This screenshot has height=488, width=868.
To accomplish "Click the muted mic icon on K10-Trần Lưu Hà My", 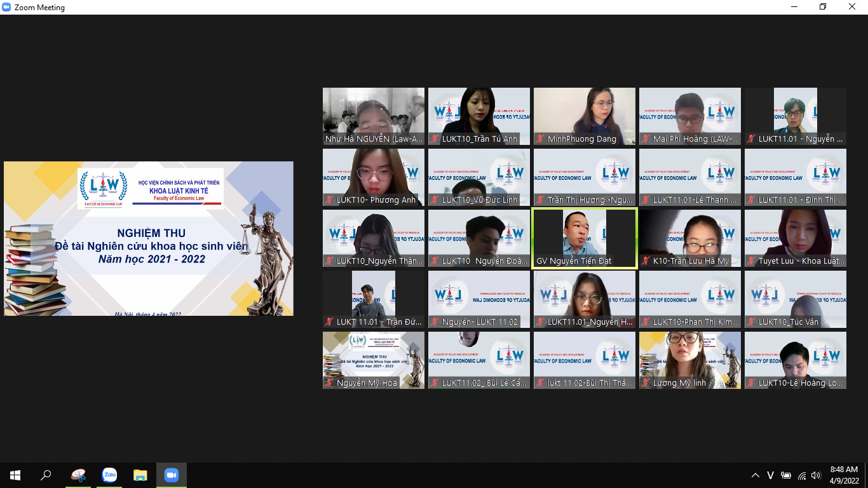I will [x=646, y=261].
